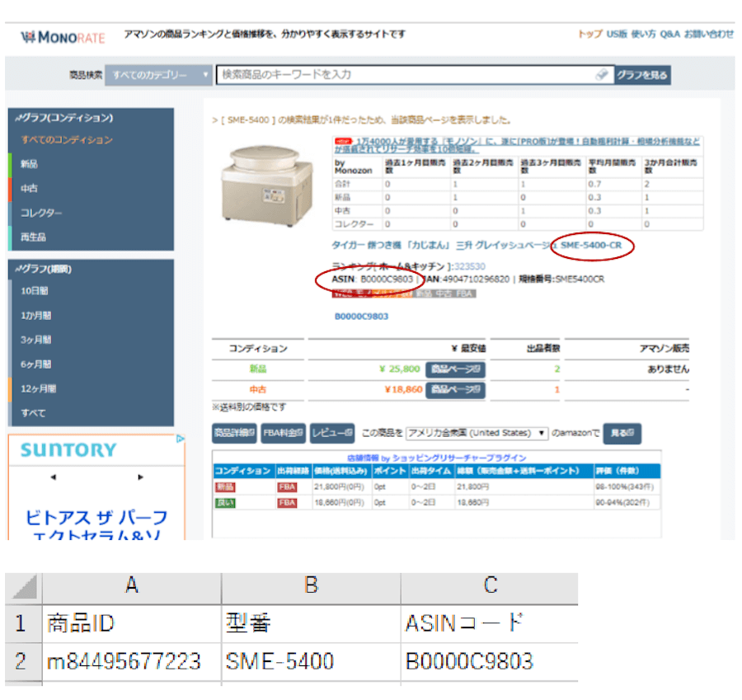
Task: Select 中古 in graph condition menu
Action: (x=29, y=188)
